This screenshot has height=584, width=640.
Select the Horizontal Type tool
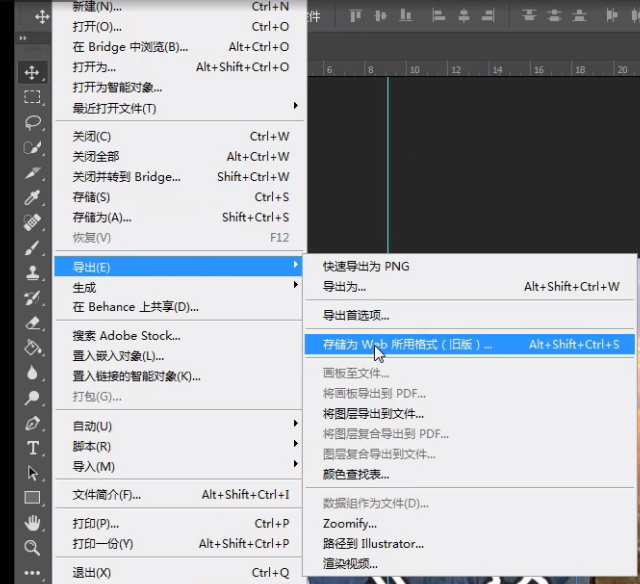click(32, 448)
